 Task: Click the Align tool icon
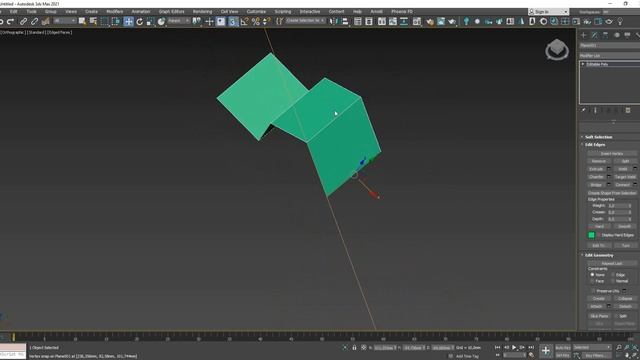pyautogui.click(x=345, y=21)
